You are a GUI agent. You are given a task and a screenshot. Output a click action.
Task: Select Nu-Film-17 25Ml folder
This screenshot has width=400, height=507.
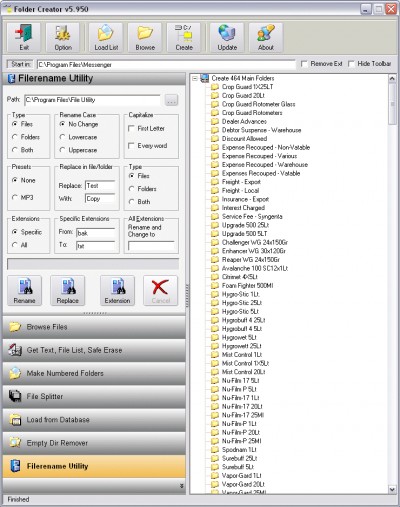243,415
